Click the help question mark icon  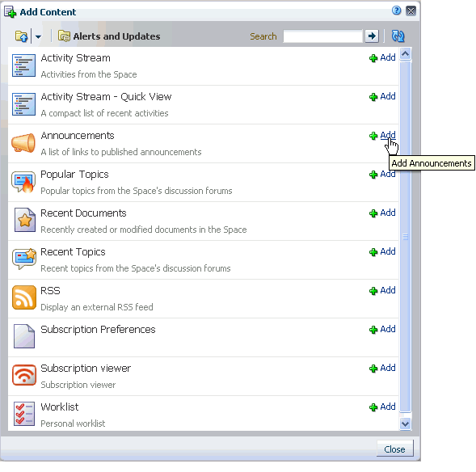pyautogui.click(x=396, y=11)
